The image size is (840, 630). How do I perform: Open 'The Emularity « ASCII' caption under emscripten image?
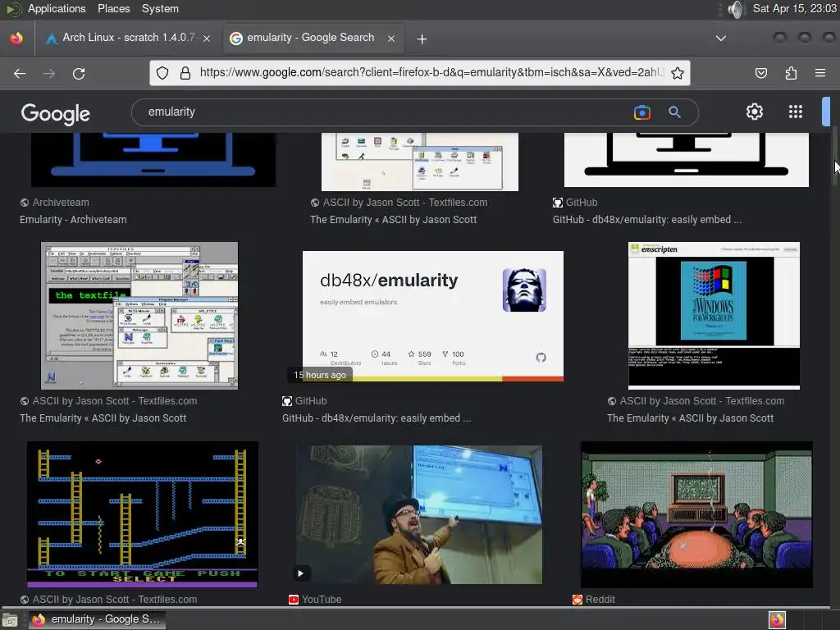click(x=690, y=418)
